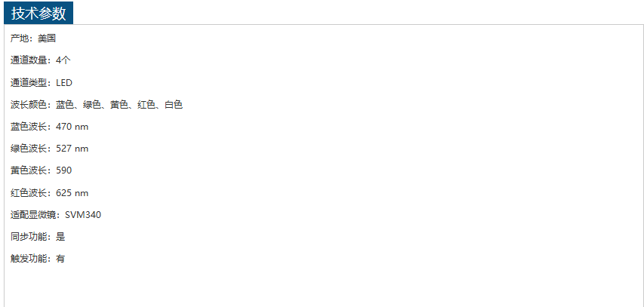Click 黄色 in the wavelength colors list
The height and width of the screenshot is (307, 644).
pos(119,104)
